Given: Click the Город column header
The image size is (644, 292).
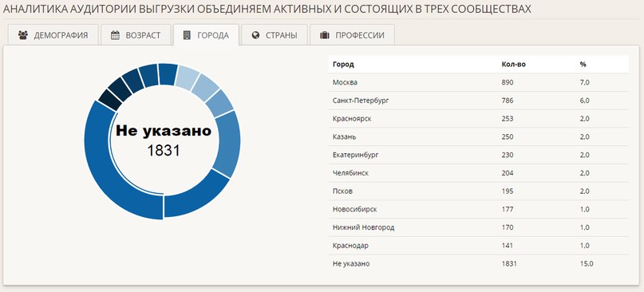Looking at the screenshot, I should coord(343,65).
